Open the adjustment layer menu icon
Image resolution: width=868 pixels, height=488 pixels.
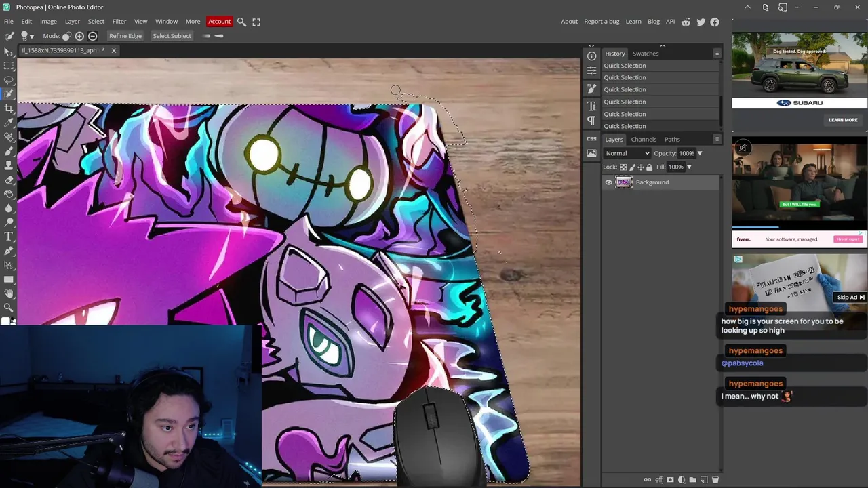point(682,480)
